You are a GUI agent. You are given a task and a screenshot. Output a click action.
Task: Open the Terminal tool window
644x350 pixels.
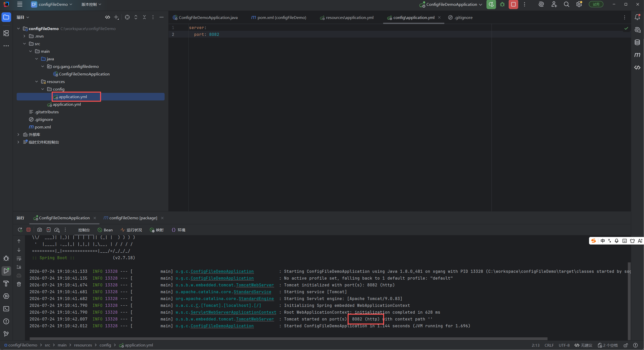click(x=6, y=309)
